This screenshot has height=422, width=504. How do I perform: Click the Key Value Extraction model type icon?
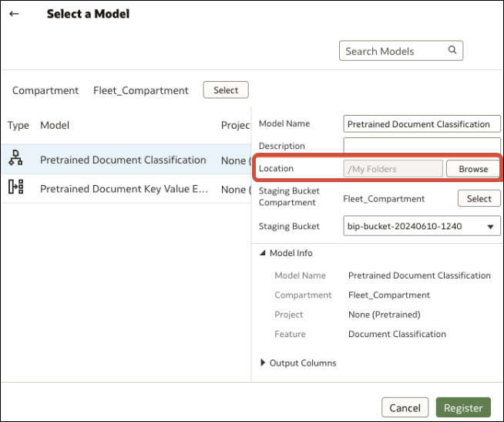point(15,188)
